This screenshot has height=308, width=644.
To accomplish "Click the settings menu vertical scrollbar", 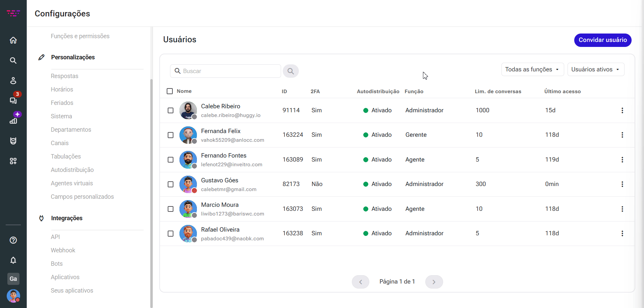I will [151, 193].
